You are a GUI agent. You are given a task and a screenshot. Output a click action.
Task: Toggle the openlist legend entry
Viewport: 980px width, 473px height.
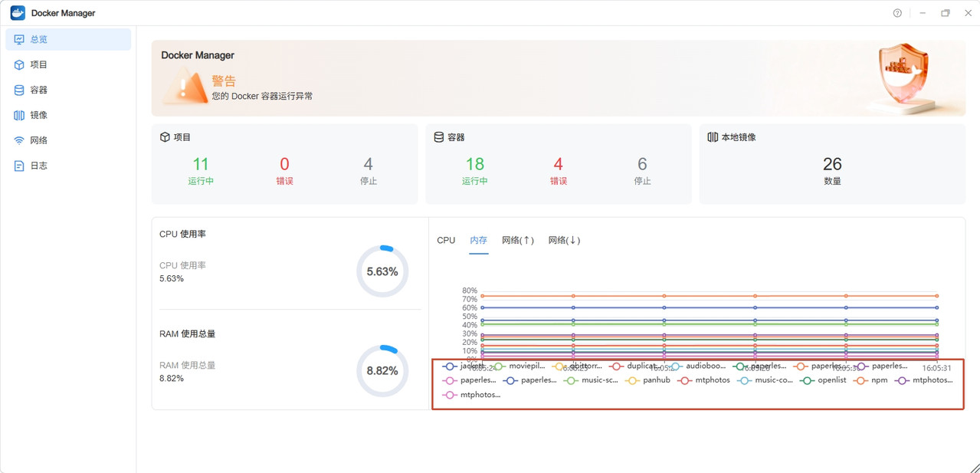pyautogui.click(x=823, y=380)
